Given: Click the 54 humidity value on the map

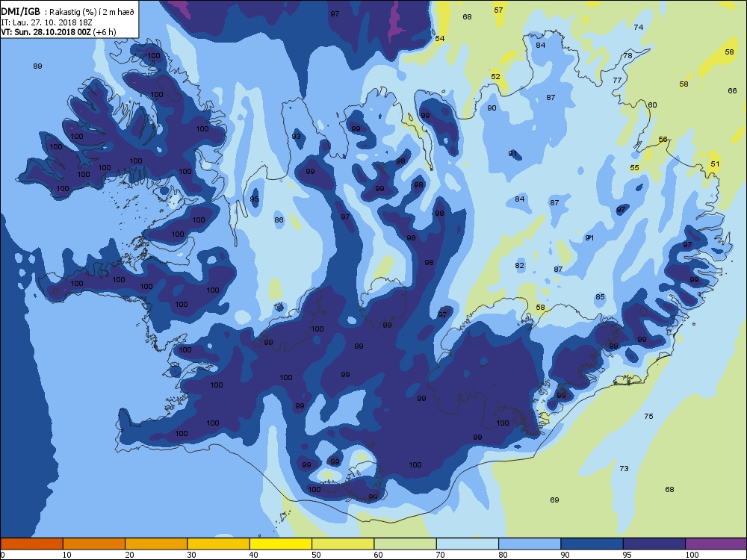Looking at the screenshot, I should (x=440, y=39).
